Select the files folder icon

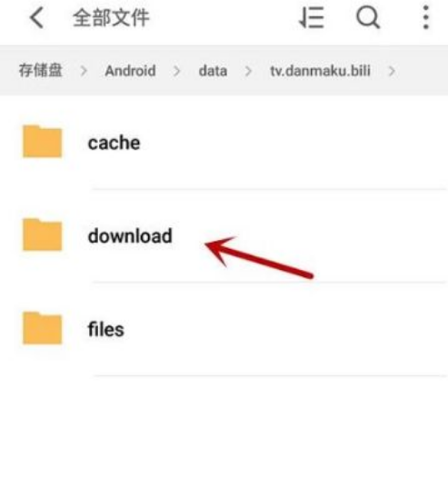pos(42,328)
